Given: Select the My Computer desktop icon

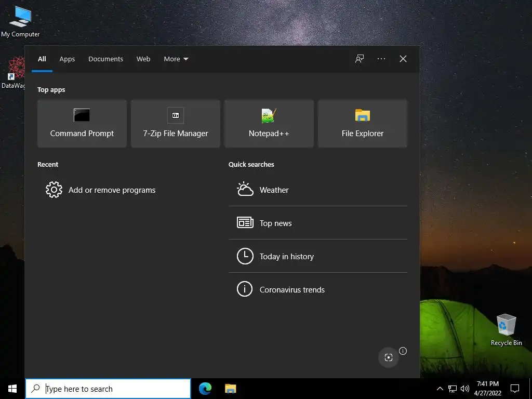Looking at the screenshot, I should [x=20, y=22].
